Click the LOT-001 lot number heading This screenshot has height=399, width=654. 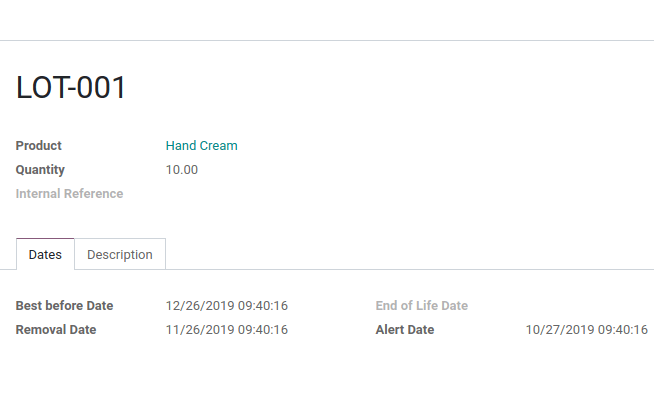coord(70,88)
